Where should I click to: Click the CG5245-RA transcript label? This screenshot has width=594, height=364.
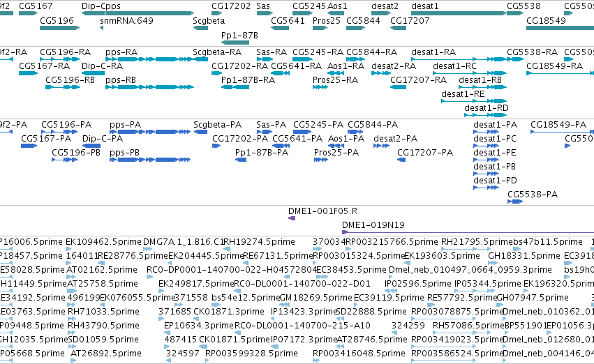click(x=318, y=52)
